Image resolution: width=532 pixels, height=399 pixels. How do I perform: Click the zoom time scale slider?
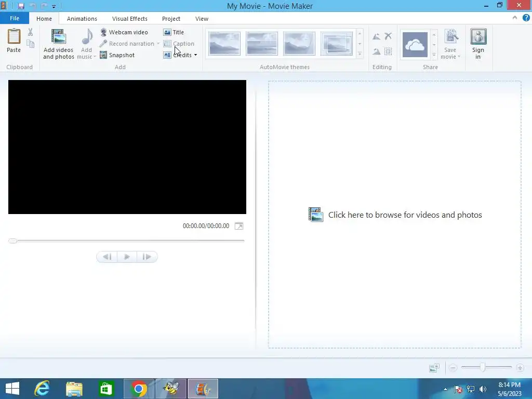pos(483,367)
